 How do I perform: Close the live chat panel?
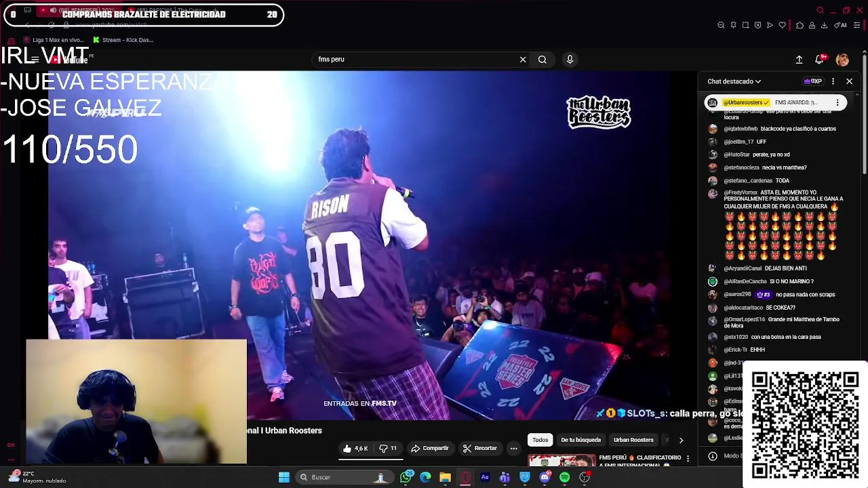pos(849,81)
